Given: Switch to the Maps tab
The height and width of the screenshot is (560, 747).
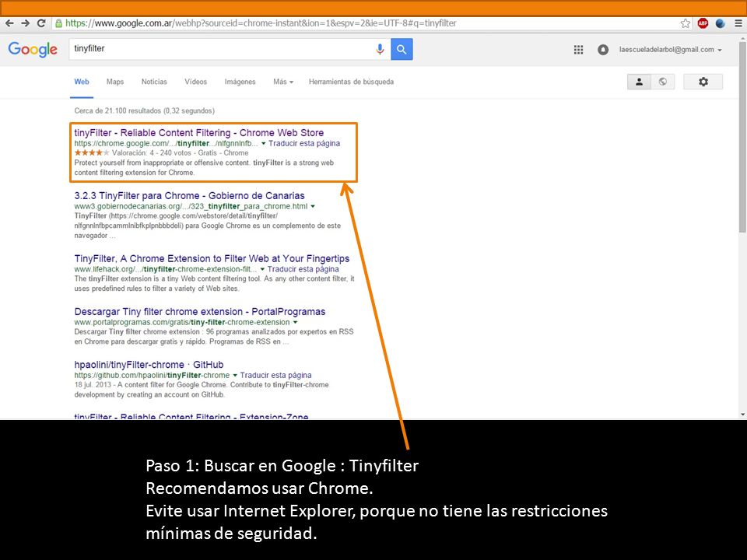Looking at the screenshot, I should click(x=115, y=82).
